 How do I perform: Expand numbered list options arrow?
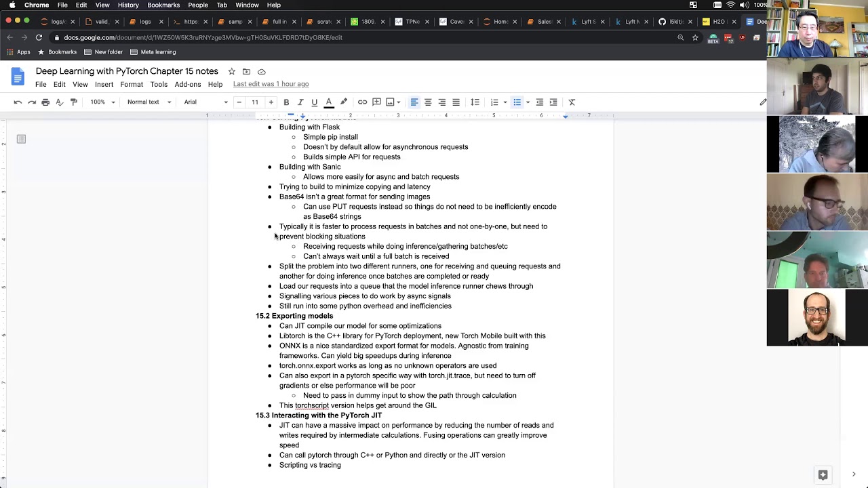[x=505, y=102]
